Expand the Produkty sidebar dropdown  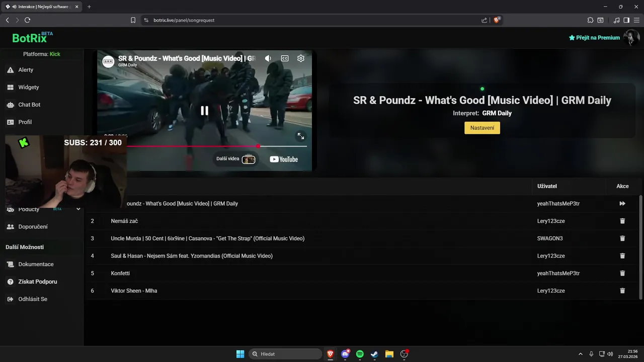tap(78, 209)
